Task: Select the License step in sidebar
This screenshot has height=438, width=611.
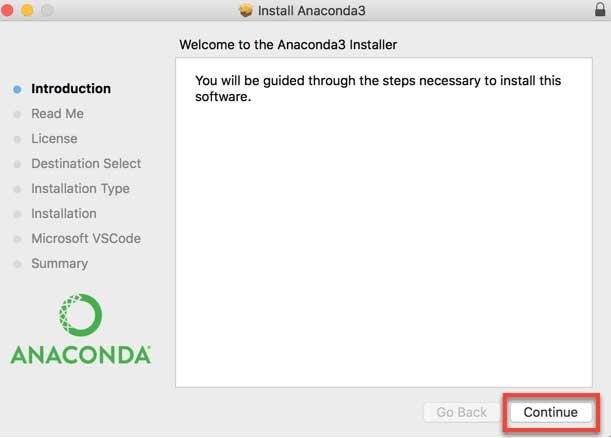Action: click(x=54, y=139)
